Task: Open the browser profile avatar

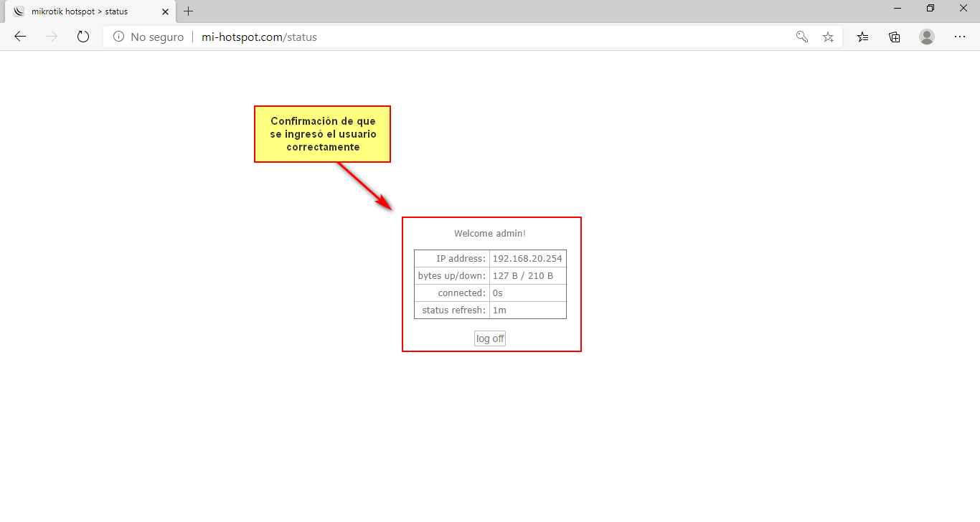Action: tap(927, 37)
